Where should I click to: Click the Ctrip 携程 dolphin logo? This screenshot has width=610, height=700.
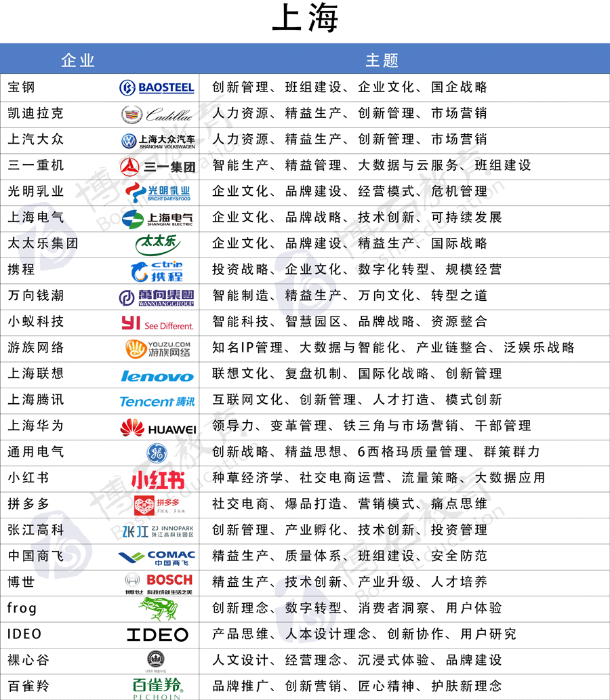click(x=157, y=270)
